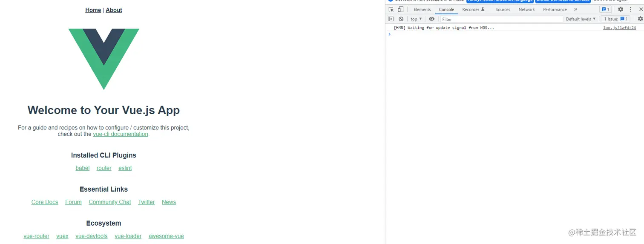This screenshot has height=244, width=644.
Task: Go to the About page link
Action: pos(114,10)
